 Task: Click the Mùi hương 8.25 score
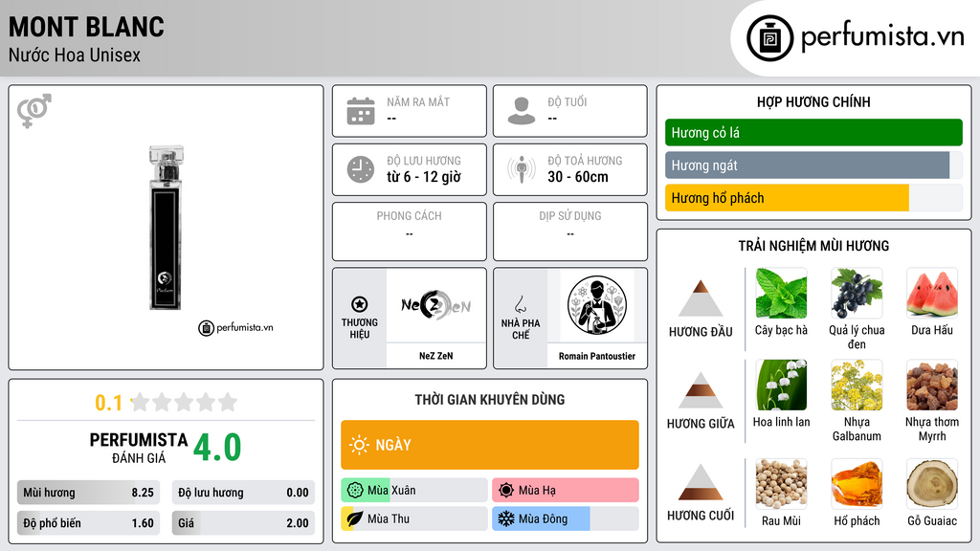(89, 493)
